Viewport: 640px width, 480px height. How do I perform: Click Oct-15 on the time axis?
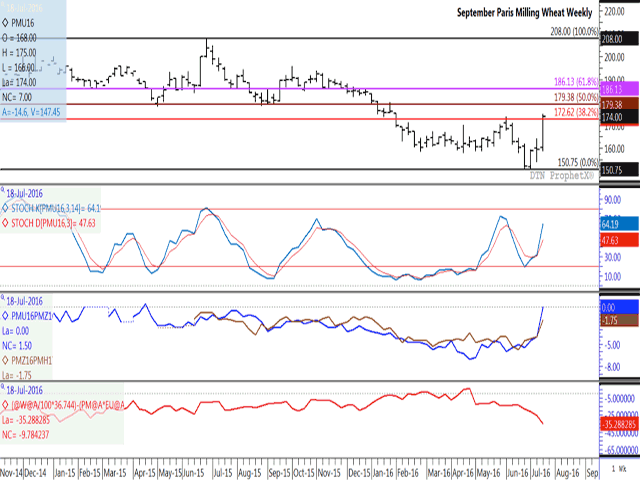(304, 473)
